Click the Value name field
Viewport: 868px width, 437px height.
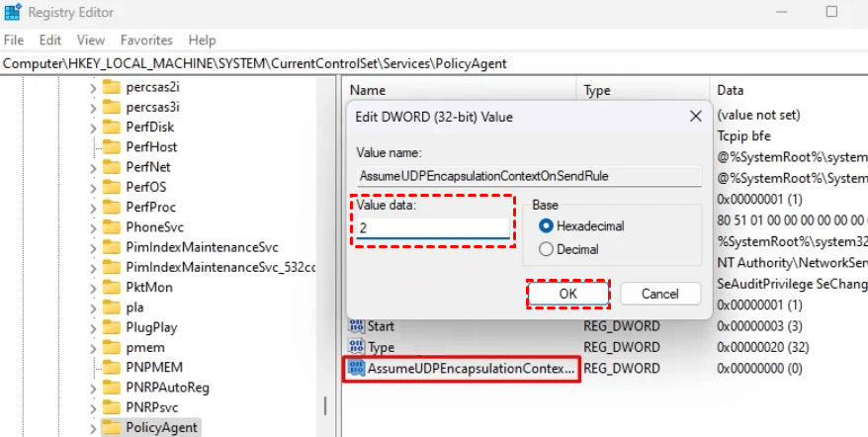pyautogui.click(x=529, y=176)
